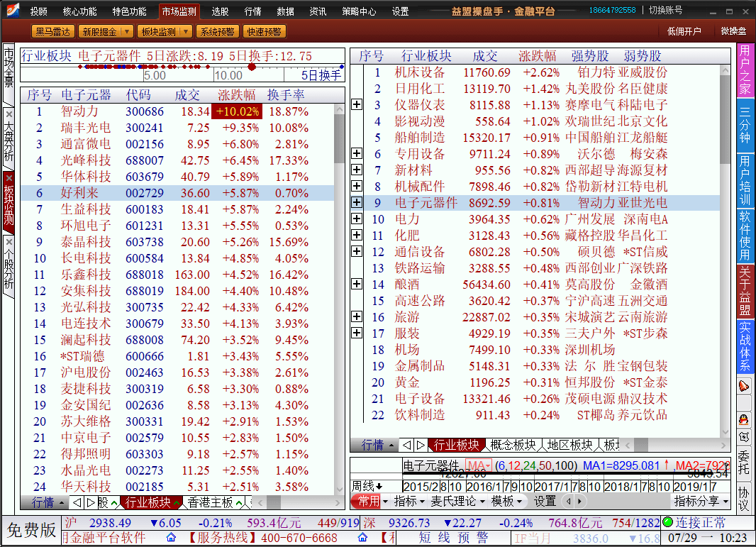Switch to the 概念板块 tab
The height and width of the screenshot is (547, 756).
[513, 445]
